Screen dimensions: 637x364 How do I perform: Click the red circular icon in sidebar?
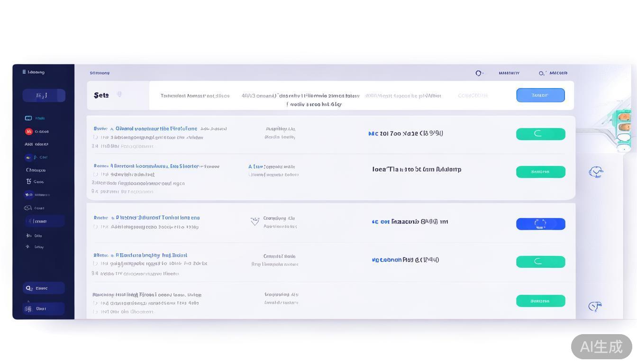point(28,132)
